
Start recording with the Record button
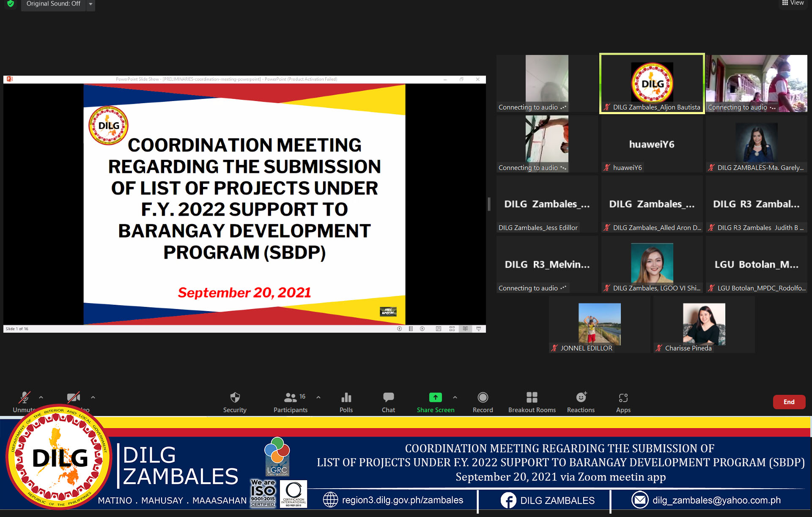click(x=483, y=402)
